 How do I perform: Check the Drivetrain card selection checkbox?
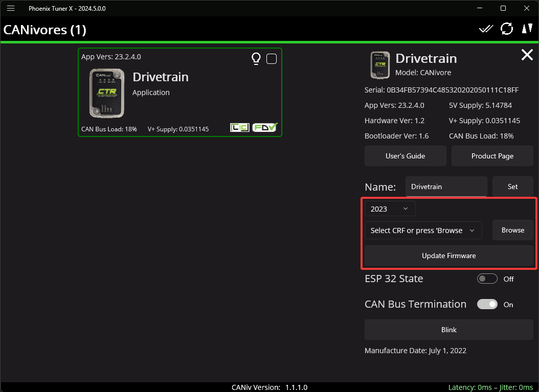point(272,59)
